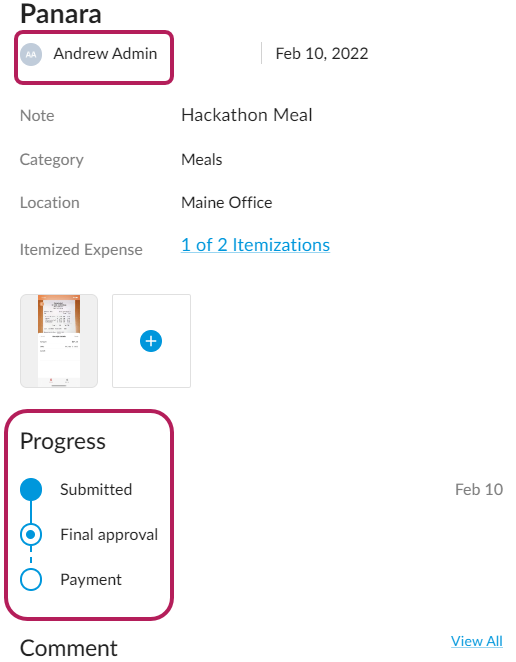Select the Payment progress circle
Image resolution: width=516 pixels, height=662 pixels.
[31, 580]
